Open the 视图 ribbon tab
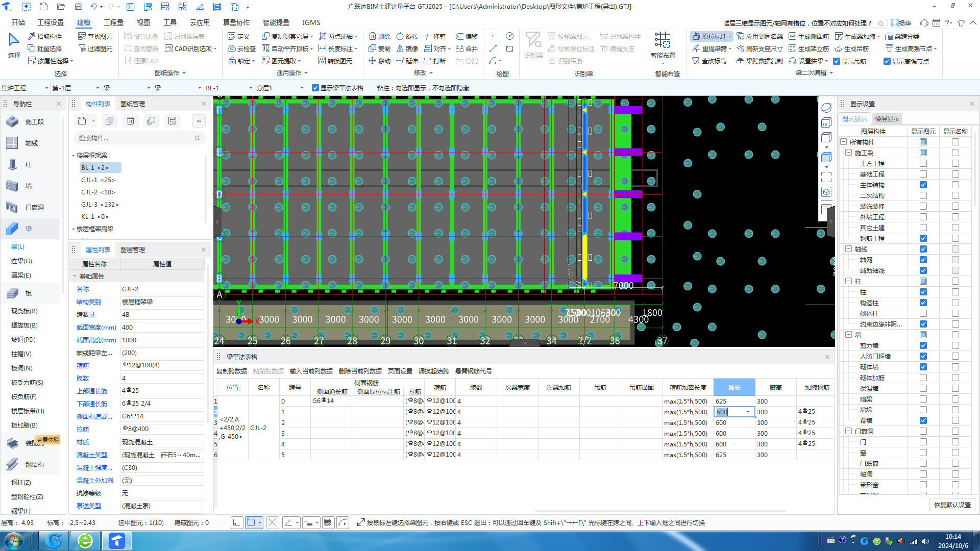This screenshot has width=980, height=551. coord(143,22)
